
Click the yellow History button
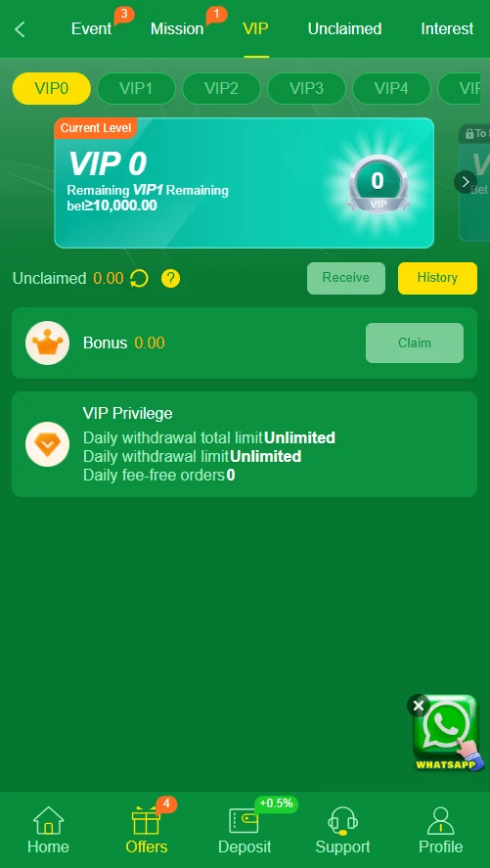pyautogui.click(x=437, y=278)
